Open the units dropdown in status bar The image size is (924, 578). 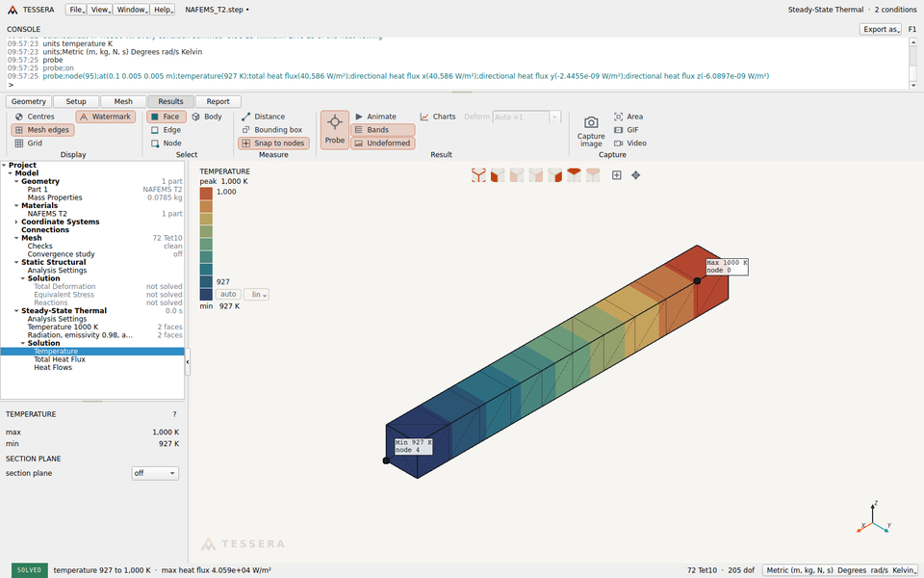pos(840,570)
